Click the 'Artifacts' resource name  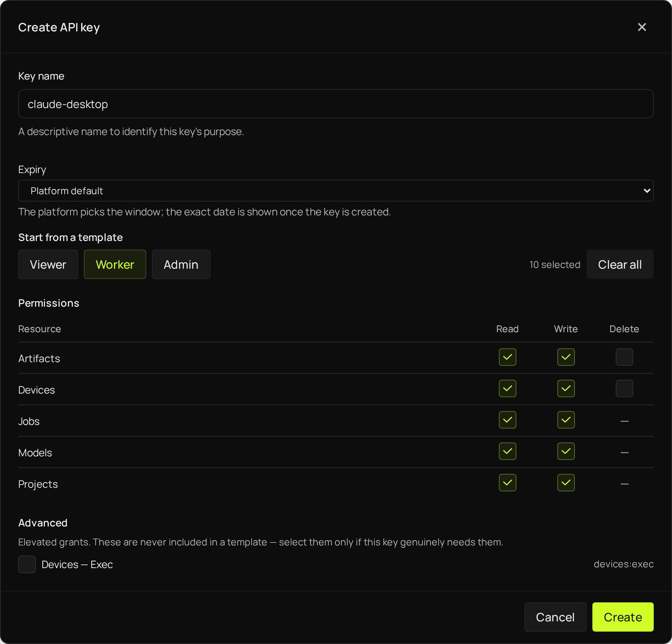[39, 359]
